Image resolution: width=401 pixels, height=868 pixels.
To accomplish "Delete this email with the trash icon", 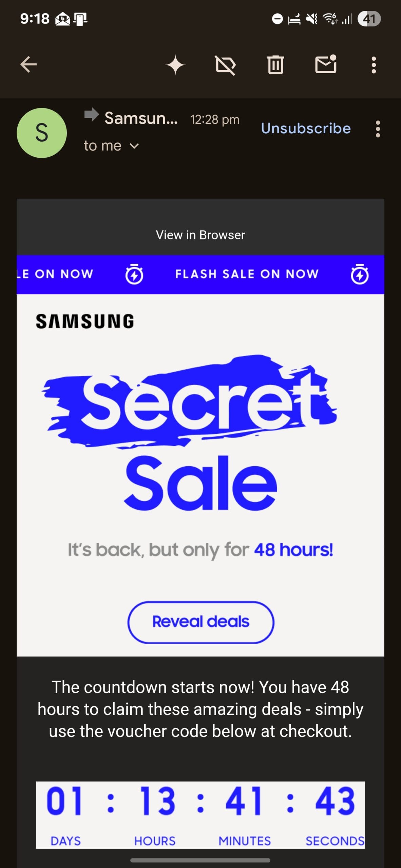I will (275, 64).
